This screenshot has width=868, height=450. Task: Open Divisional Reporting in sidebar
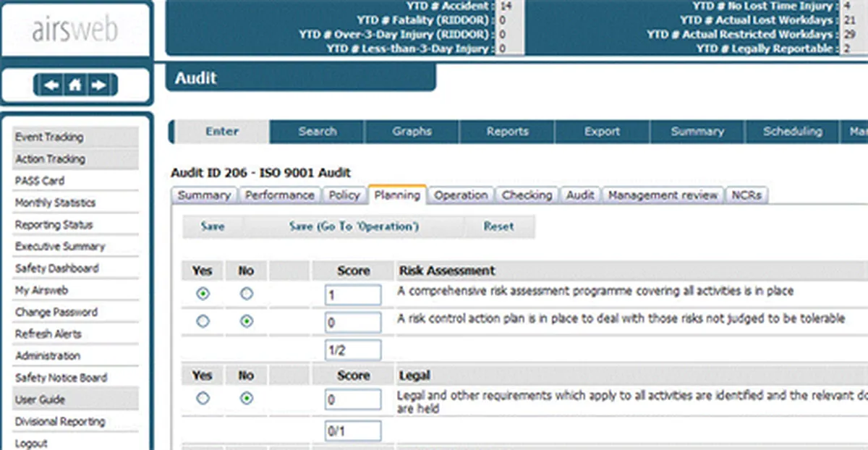pyautogui.click(x=75, y=421)
